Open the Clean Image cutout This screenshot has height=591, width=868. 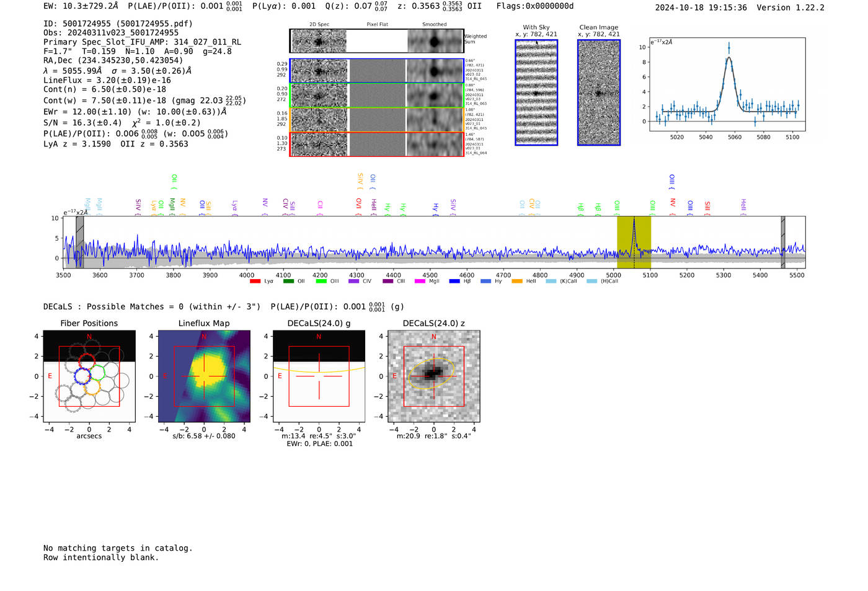[x=599, y=92]
